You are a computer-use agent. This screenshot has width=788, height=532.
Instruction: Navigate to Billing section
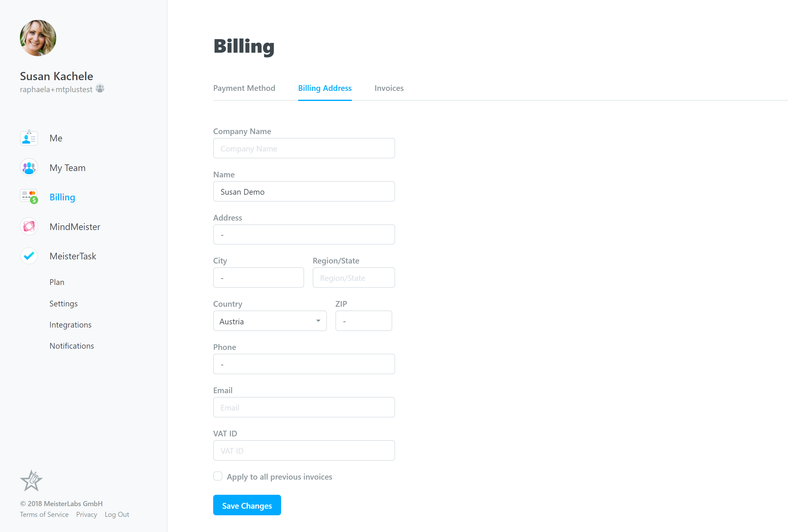(63, 197)
